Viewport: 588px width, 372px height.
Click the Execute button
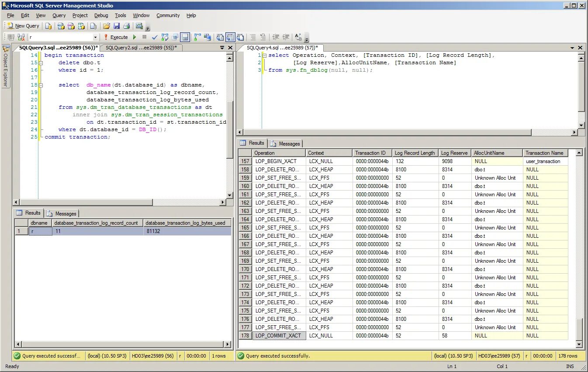[x=115, y=37]
